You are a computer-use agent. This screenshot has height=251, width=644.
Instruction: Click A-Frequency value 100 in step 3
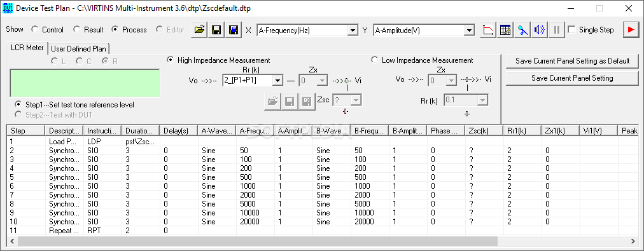coord(246,159)
